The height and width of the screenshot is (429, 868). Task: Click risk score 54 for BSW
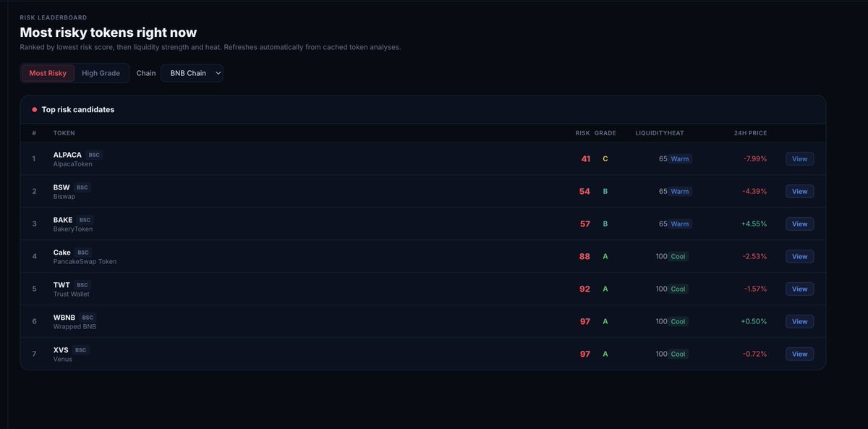pyautogui.click(x=585, y=192)
